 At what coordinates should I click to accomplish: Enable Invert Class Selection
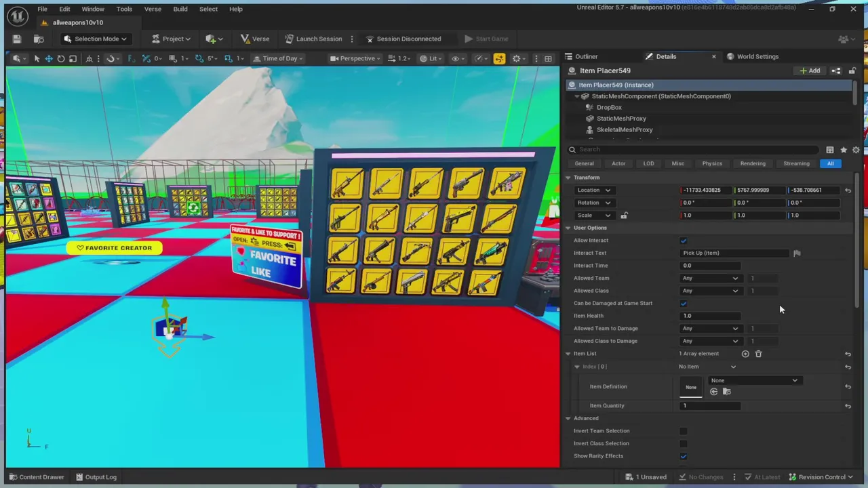pyautogui.click(x=684, y=443)
